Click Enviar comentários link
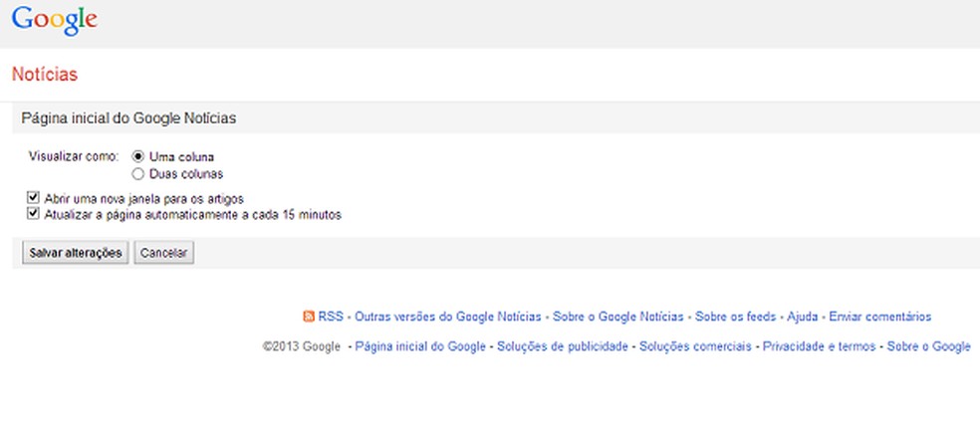Viewport: 980px width, 433px height. coord(880,317)
